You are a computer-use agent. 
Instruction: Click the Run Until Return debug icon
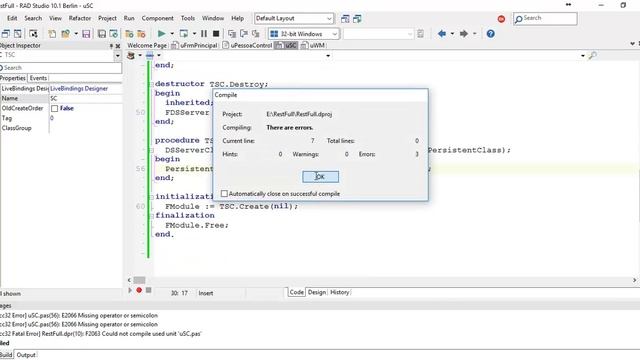(x=256, y=33)
